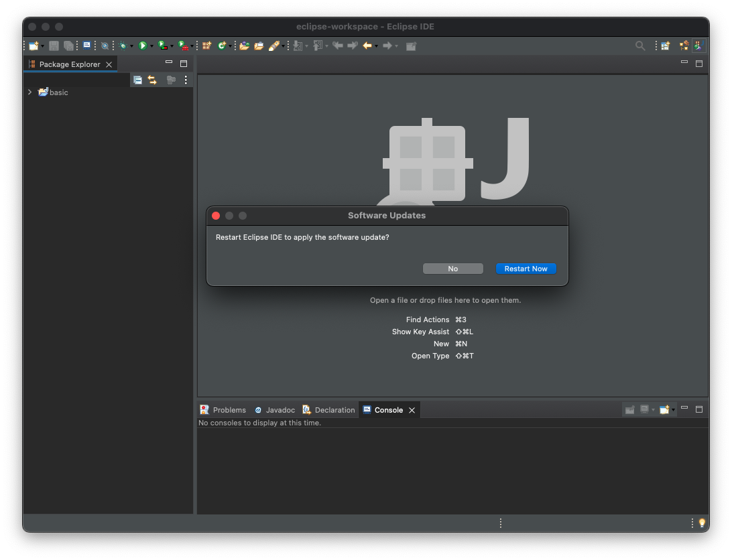732x560 pixels.
Task: Switch to the Java Browsing perspective icon
Action: coord(684,46)
